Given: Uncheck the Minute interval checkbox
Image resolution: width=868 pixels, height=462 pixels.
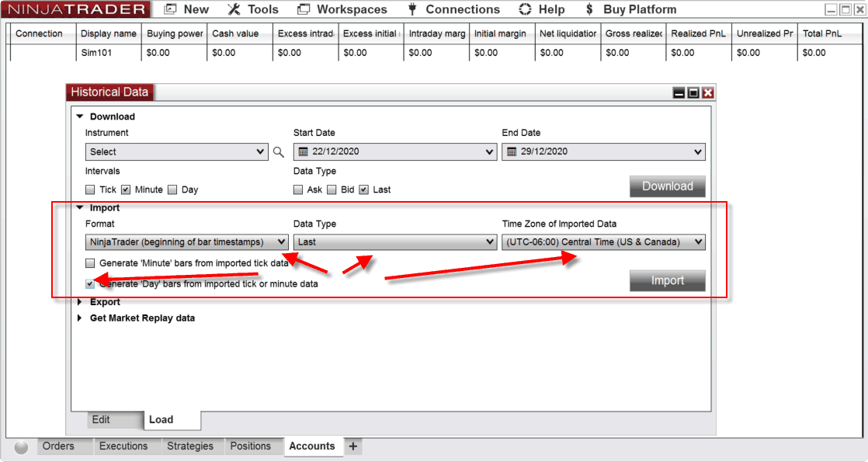Looking at the screenshot, I should [126, 190].
